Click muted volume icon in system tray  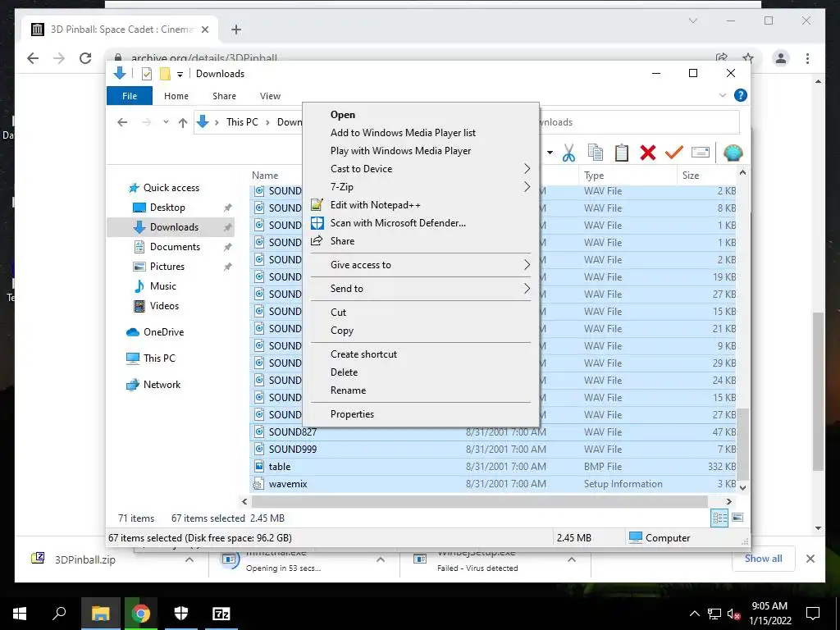coord(733,614)
